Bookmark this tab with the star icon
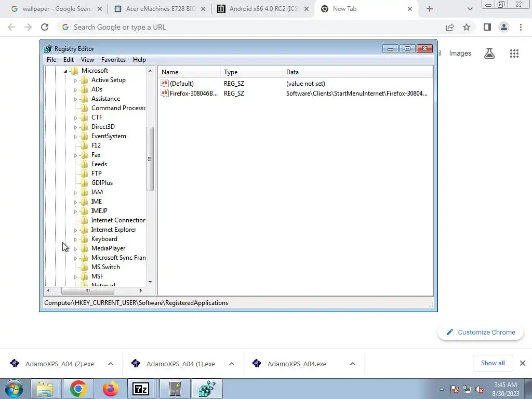Screen dimensions: 532x399 467,27
